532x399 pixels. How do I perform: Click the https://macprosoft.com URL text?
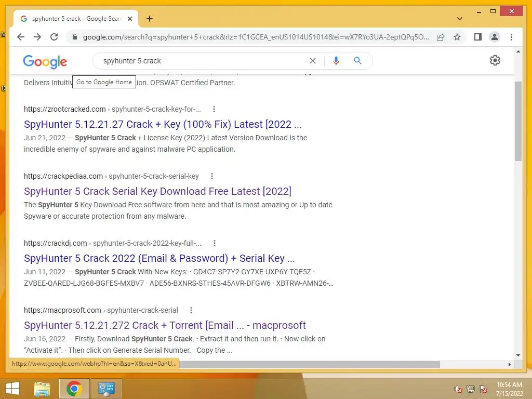click(62, 310)
